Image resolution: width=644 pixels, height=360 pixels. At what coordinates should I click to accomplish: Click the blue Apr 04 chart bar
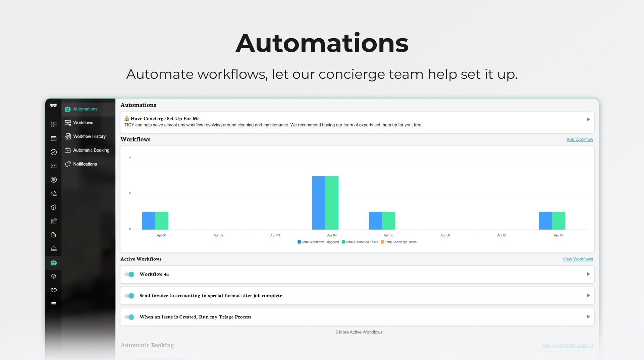pyautogui.click(x=318, y=203)
